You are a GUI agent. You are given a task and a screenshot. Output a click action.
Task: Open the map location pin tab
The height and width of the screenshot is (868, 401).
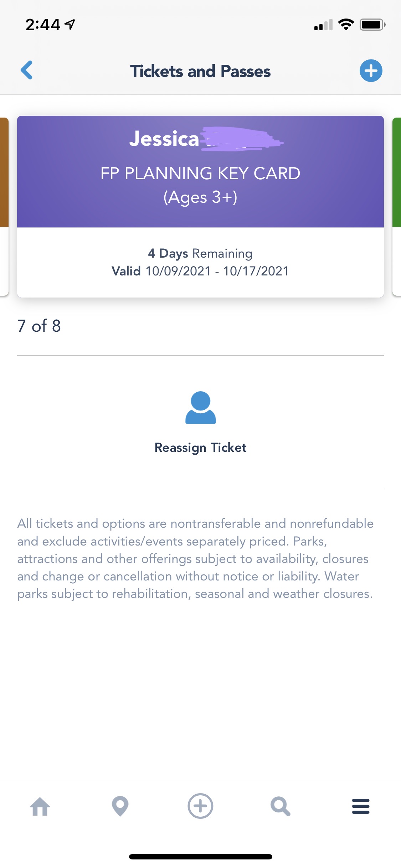(120, 806)
